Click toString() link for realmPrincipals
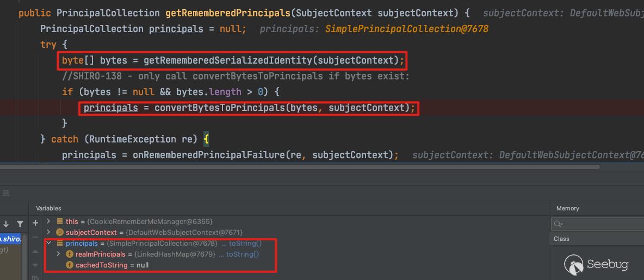The image size is (644, 280). pos(243,254)
